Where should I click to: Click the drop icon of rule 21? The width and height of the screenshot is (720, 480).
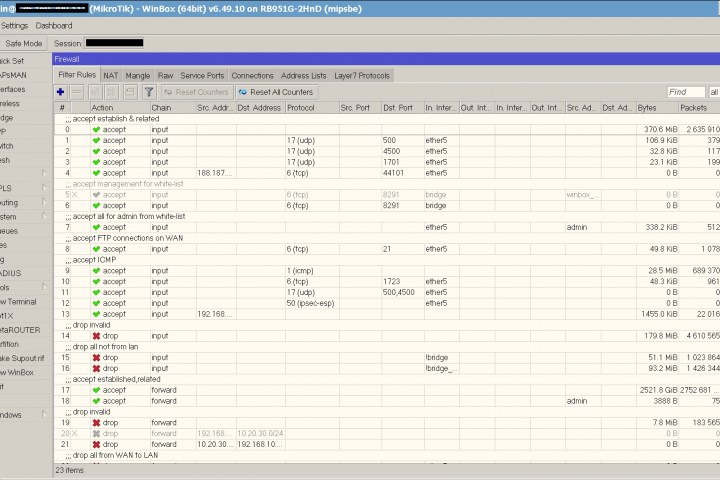click(x=96, y=445)
